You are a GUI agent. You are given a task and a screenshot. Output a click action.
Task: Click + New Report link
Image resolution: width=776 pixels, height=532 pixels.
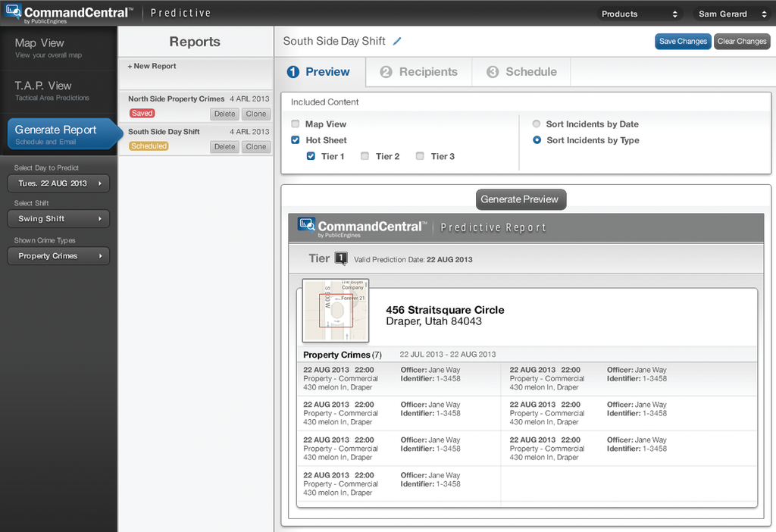152,67
